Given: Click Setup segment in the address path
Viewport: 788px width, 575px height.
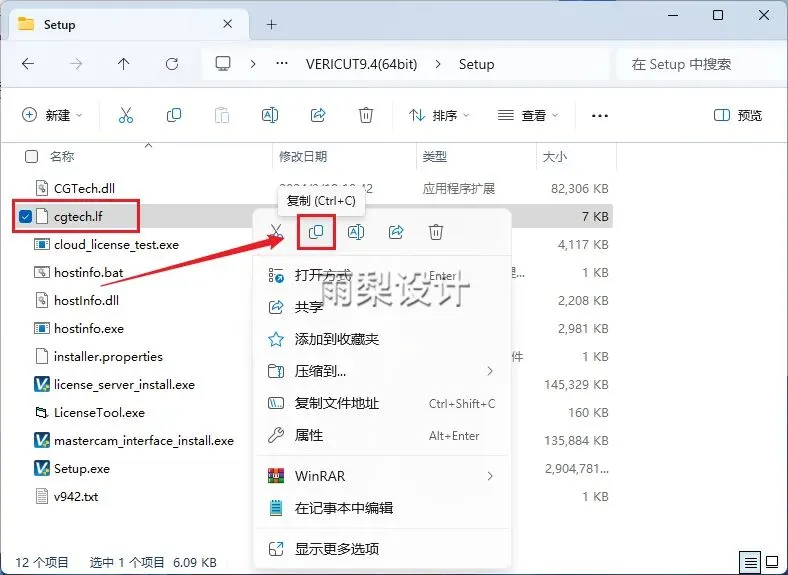Looking at the screenshot, I should 476,64.
